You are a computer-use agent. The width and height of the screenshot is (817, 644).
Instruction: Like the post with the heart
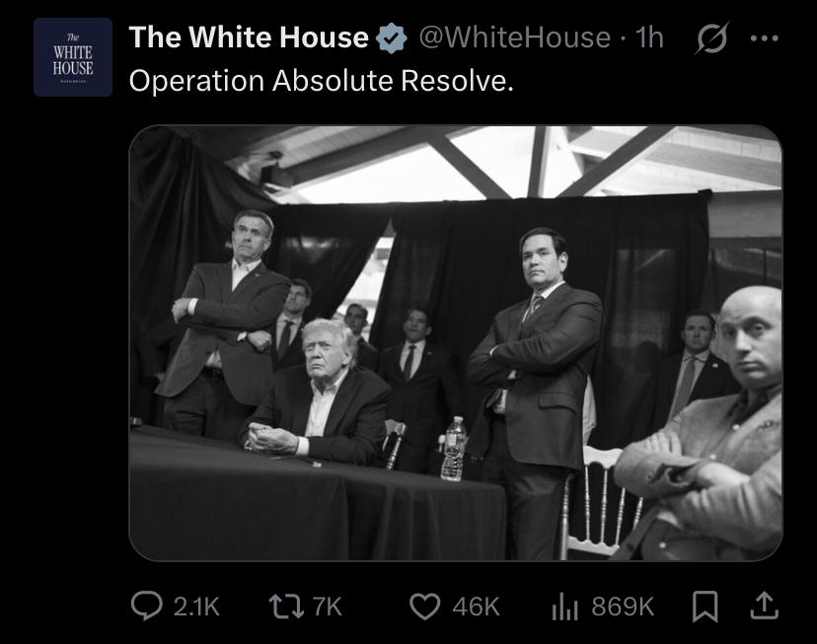(424, 606)
